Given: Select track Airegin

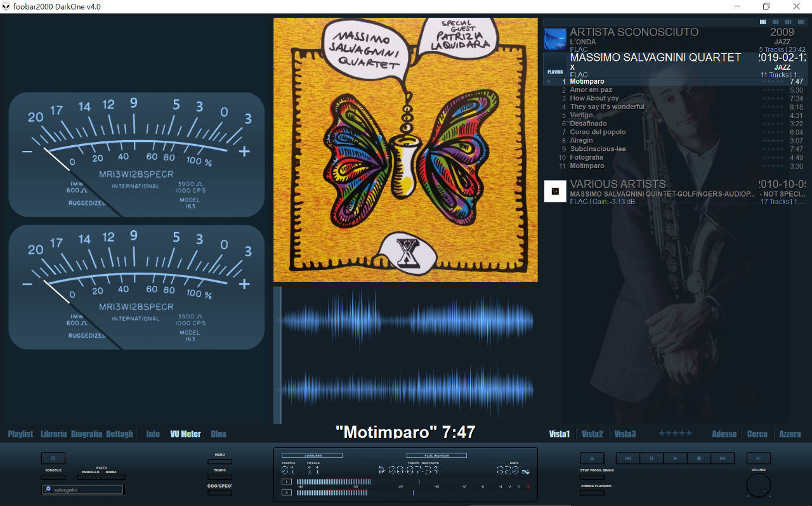Looking at the screenshot, I should (x=676, y=141).
